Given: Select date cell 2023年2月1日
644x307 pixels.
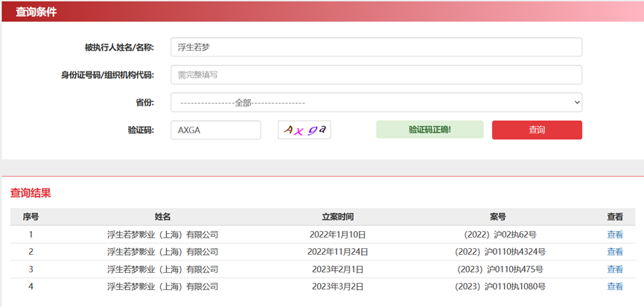Looking at the screenshot, I should pos(337,269).
